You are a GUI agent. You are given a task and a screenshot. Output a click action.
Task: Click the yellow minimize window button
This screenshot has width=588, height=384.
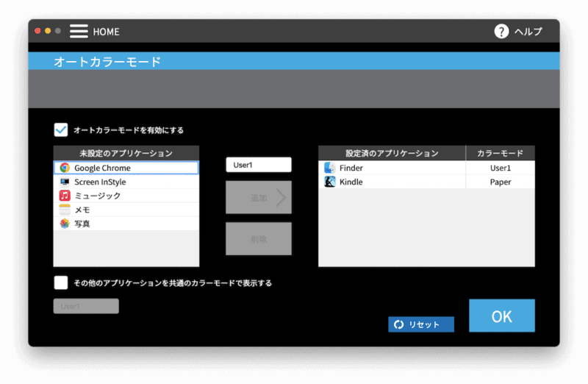coord(48,31)
